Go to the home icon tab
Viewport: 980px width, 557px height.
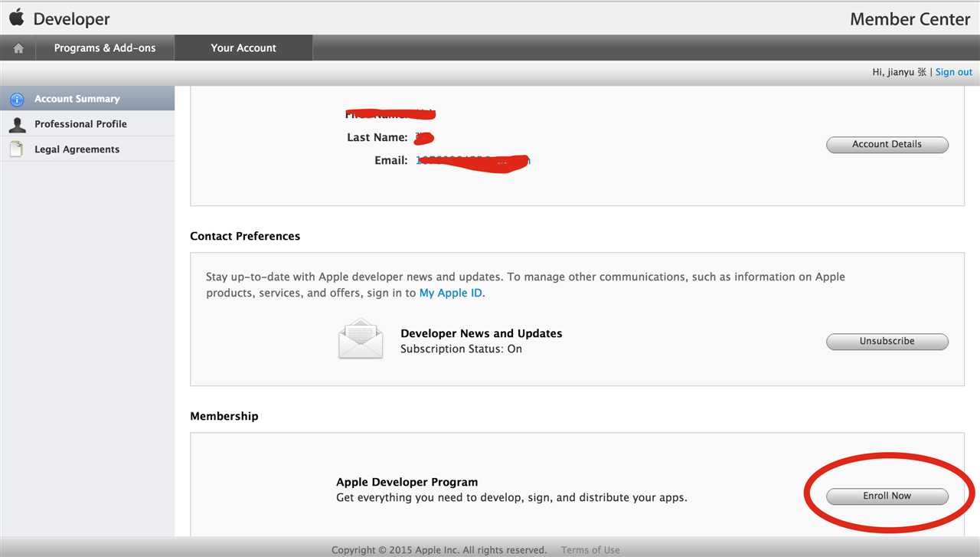[18, 48]
